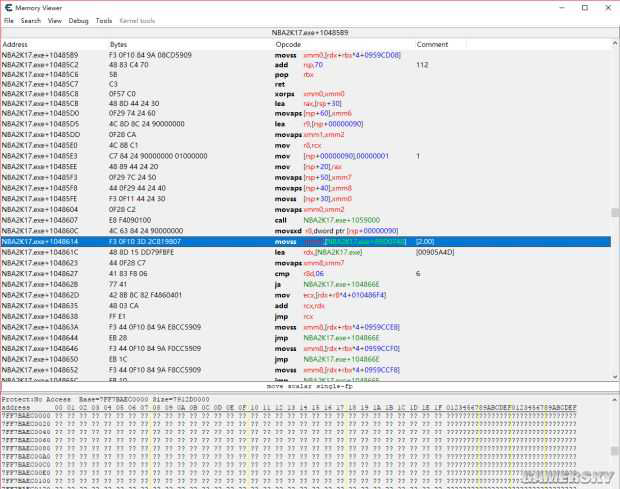This screenshot has height=489, width=620.
Task: Open the View menu
Action: pos(55,20)
